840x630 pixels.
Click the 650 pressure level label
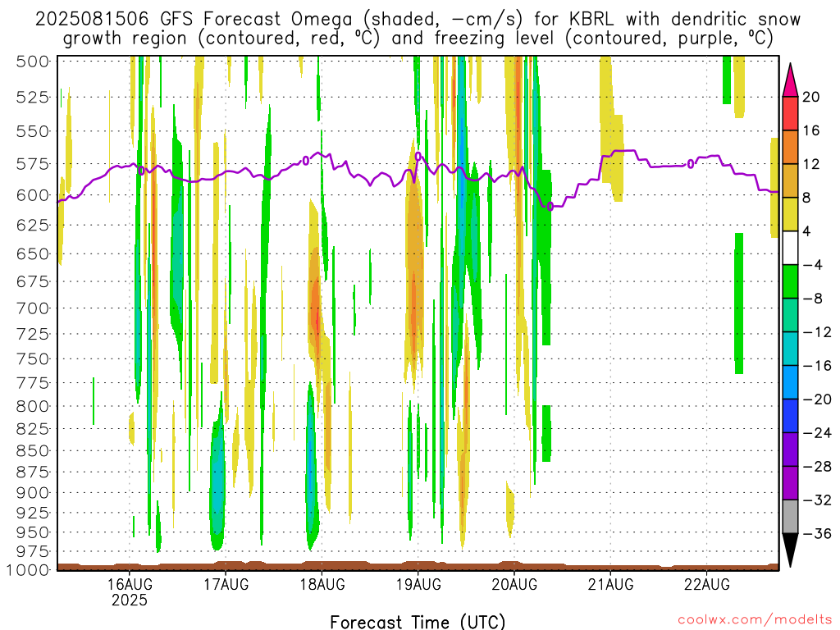33,254
